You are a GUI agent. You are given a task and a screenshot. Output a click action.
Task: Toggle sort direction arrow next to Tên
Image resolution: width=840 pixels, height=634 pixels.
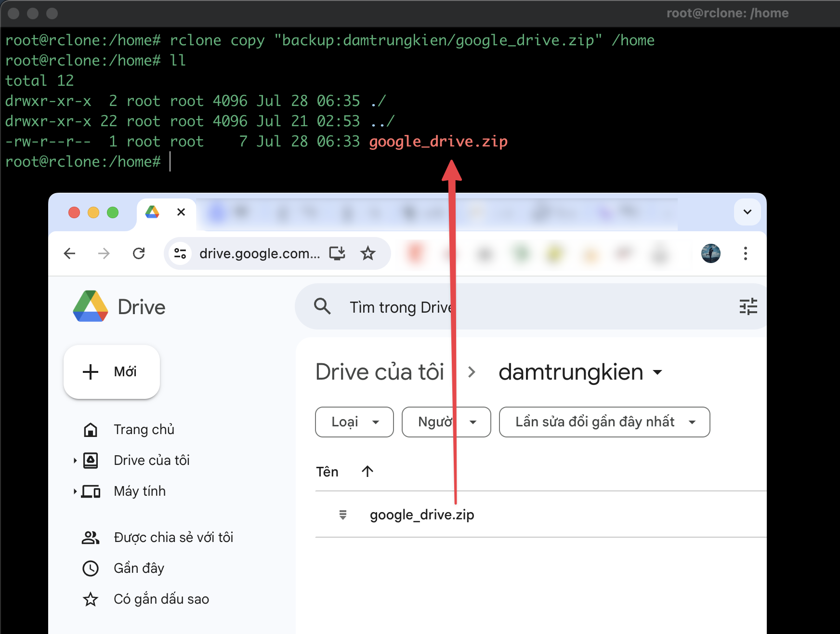(x=367, y=471)
